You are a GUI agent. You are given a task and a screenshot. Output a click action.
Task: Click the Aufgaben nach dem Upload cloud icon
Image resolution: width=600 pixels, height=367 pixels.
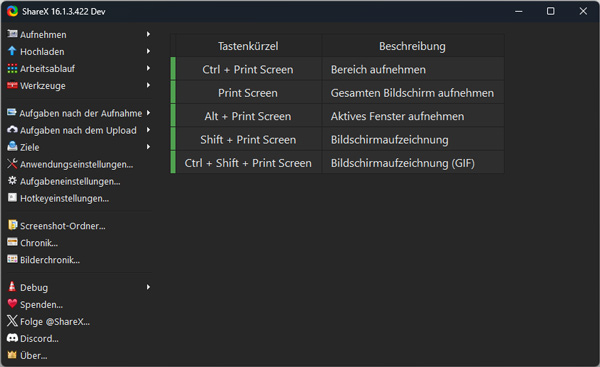click(12, 130)
